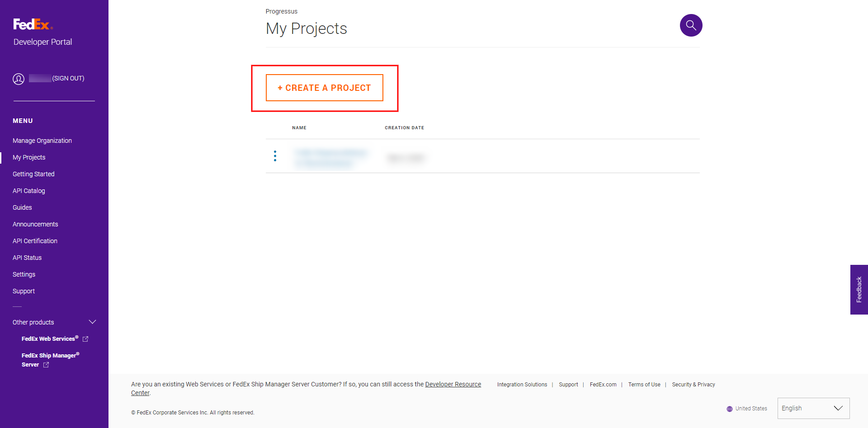Open the Security & Privacy page

click(x=693, y=384)
